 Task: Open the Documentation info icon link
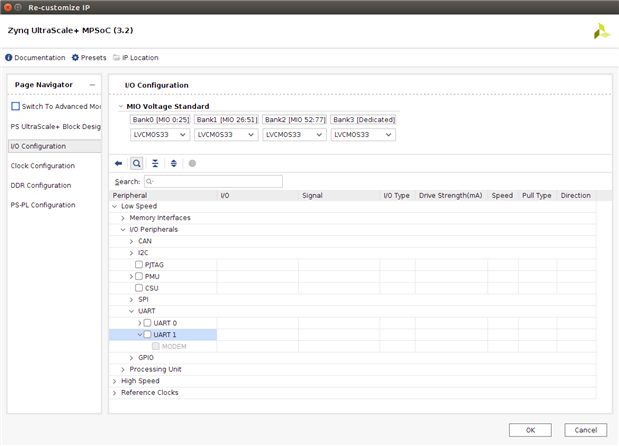click(x=9, y=58)
